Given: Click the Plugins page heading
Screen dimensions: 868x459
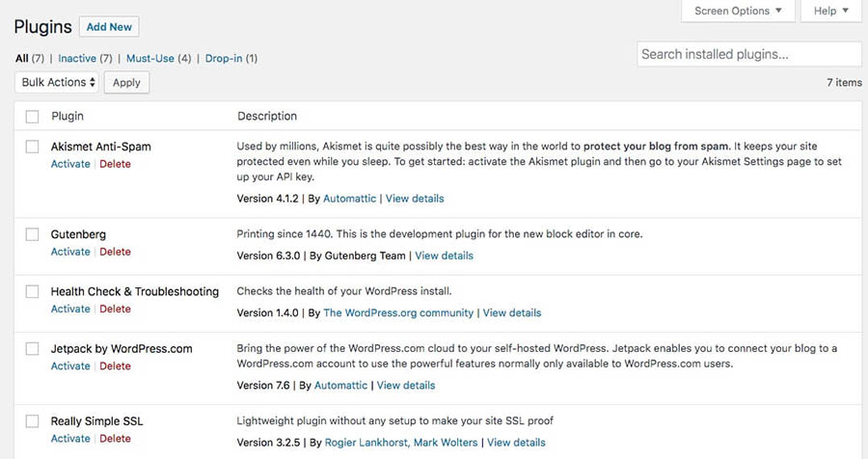Looking at the screenshot, I should [x=42, y=27].
